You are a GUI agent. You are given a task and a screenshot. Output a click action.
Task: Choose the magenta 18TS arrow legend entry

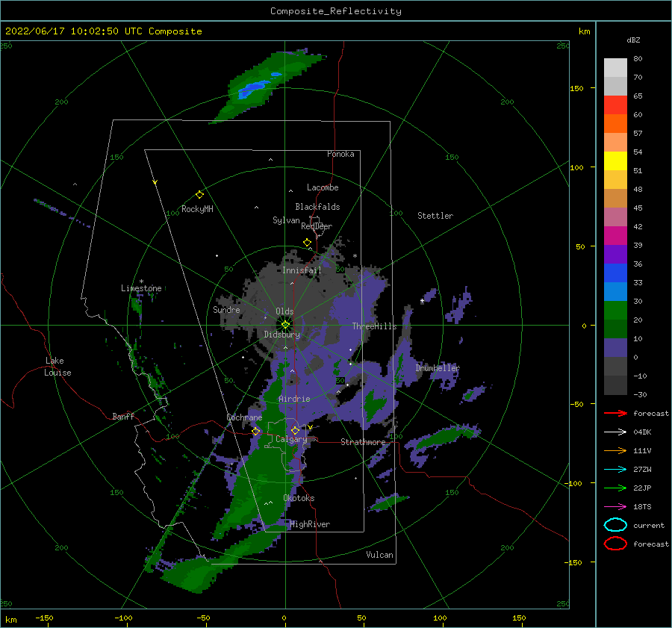pos(615,507)
